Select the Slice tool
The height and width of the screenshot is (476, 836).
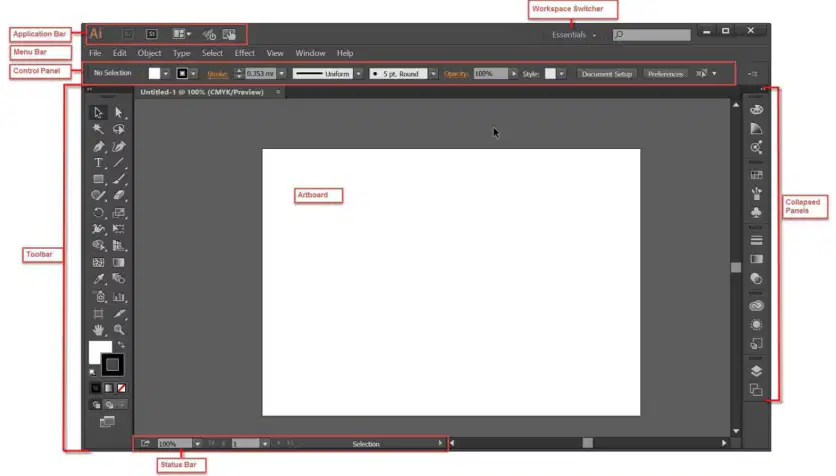click(118, 313)
